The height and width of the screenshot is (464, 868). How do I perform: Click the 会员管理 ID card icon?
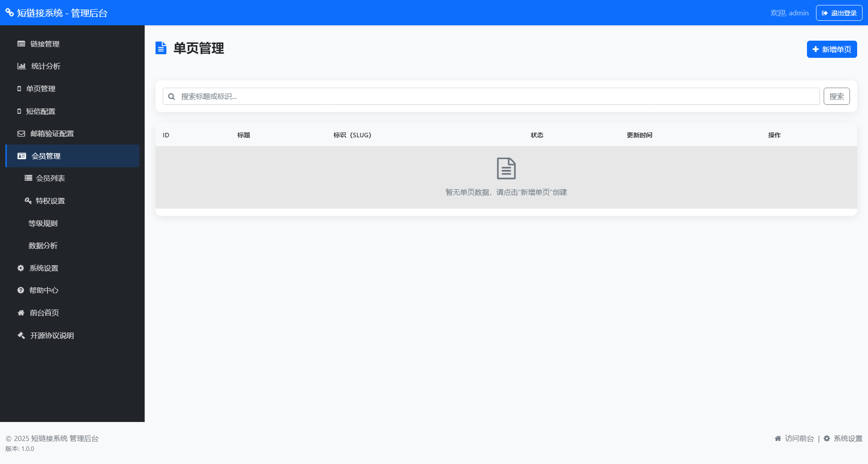point(22,156)
